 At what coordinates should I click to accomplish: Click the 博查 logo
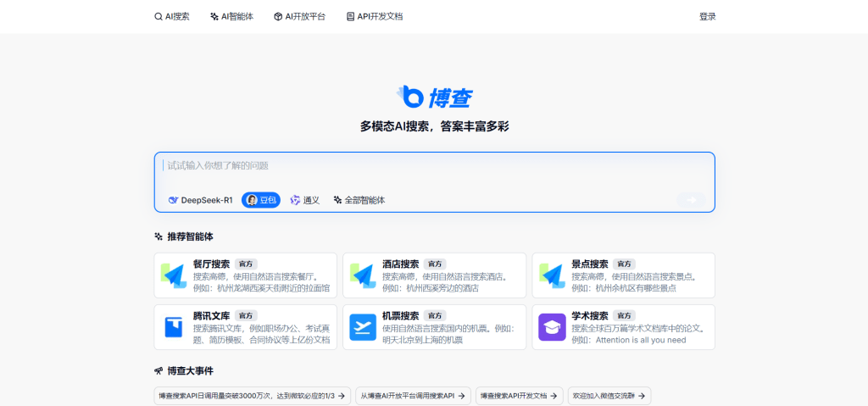[435, 97]
